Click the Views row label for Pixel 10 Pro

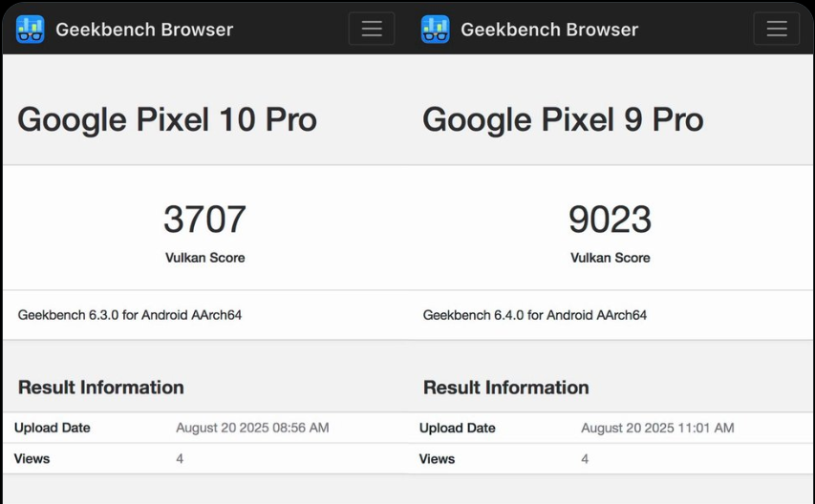click(32, 459)
